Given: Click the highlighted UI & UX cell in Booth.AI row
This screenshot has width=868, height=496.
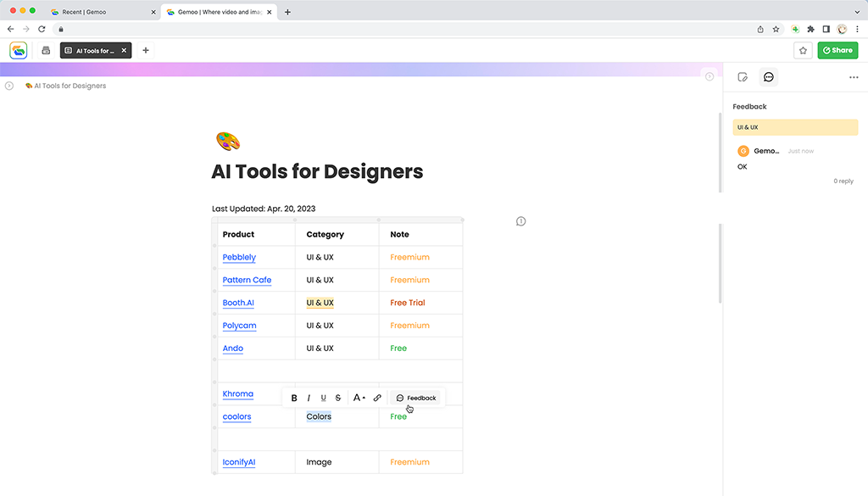Looking at the screenshot, I should [x=320, y=303].
